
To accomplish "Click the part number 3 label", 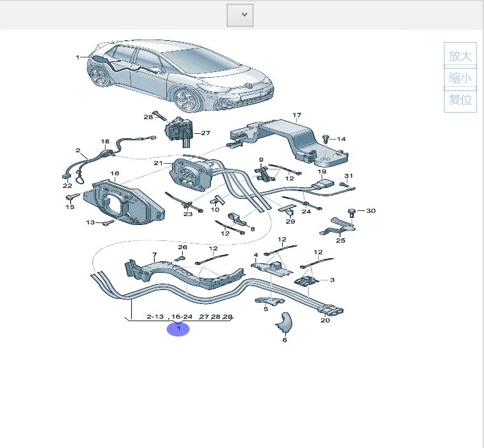I will pyautogui.click(x=332, y=280).
